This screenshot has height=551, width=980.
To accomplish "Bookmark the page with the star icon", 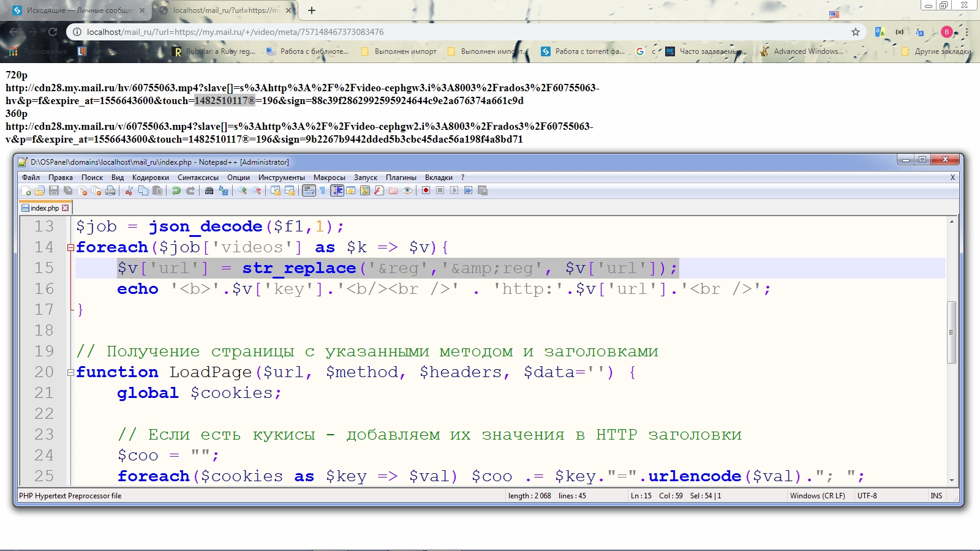I will coord(856,32).
